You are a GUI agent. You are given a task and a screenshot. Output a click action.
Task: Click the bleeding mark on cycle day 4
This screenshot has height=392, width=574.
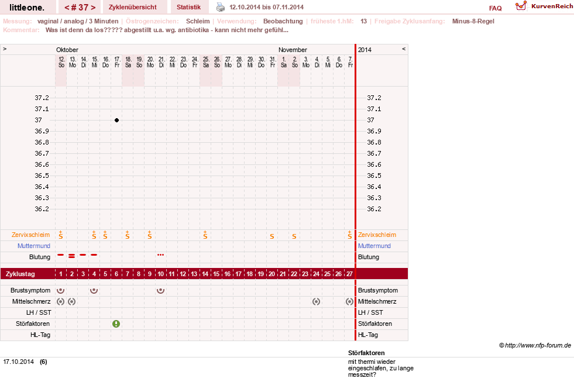pyautogui.click(x=94, y=255)
